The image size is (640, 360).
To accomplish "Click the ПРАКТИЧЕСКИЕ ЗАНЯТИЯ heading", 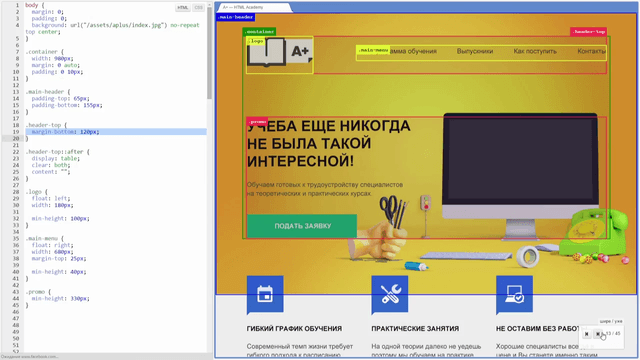I will coord(415,329).
